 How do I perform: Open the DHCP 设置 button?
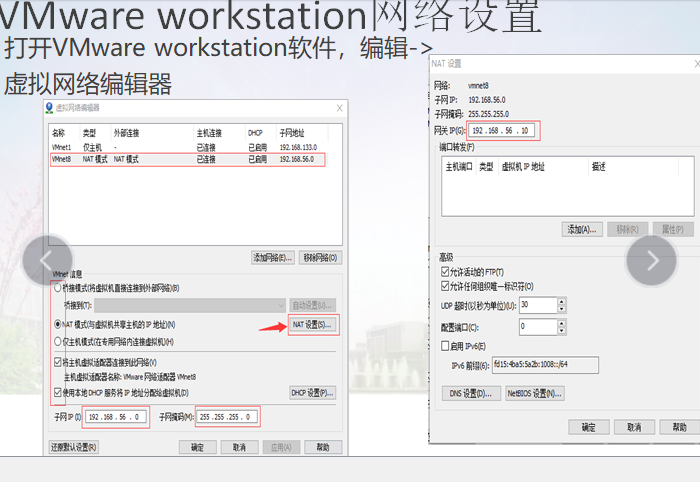312,393
